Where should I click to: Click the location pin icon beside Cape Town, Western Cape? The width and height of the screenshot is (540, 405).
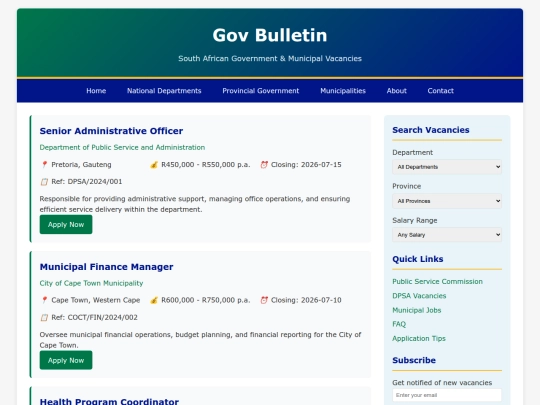click(44, 300)
